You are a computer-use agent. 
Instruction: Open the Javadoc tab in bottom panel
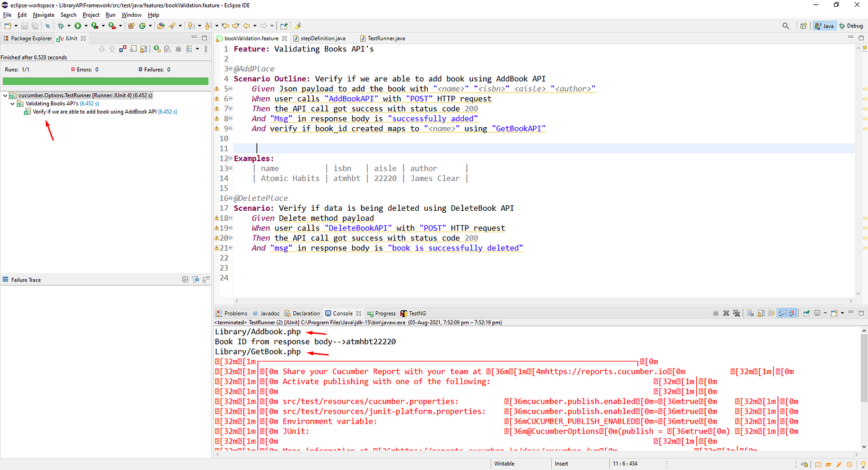(x=265, y=313)
